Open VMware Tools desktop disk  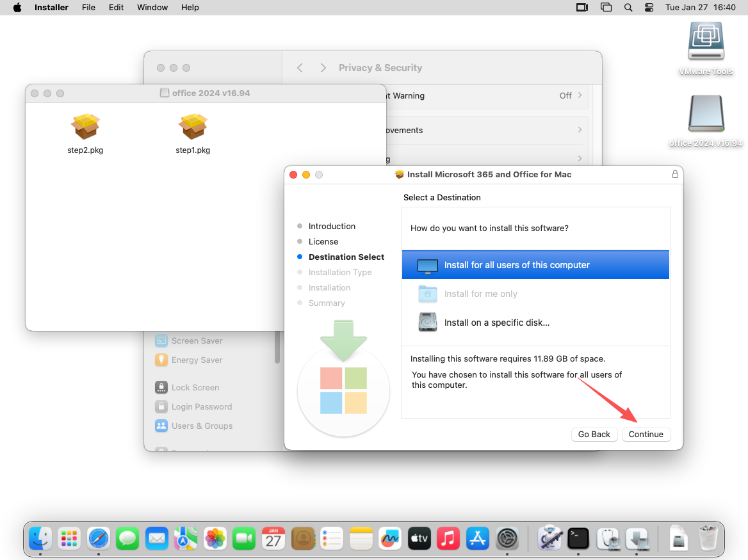click(x=706, y=42)
